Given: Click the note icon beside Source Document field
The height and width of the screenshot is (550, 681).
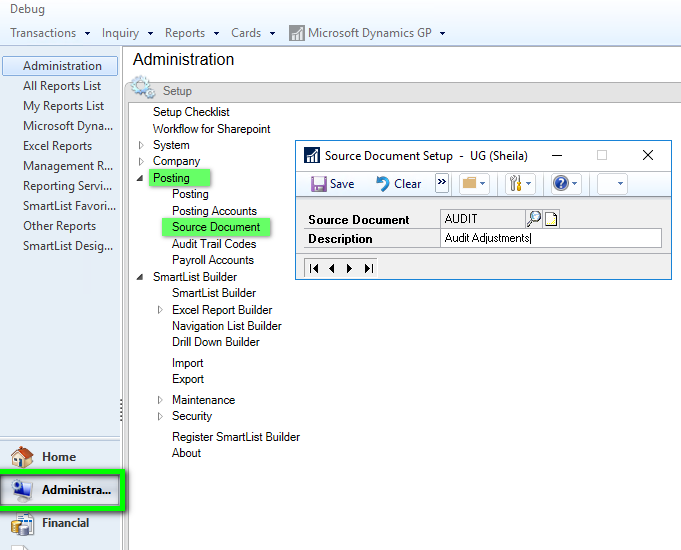Looking at the screenshot, I should (551, 219).
